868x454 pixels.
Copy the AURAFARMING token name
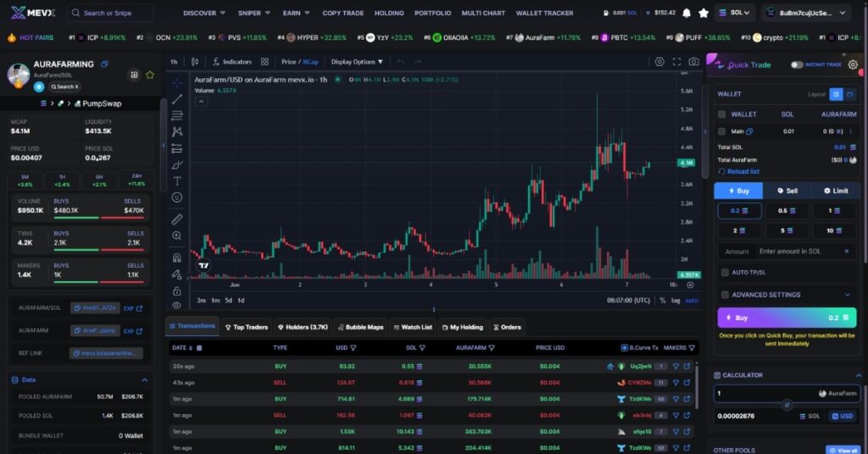104,64
